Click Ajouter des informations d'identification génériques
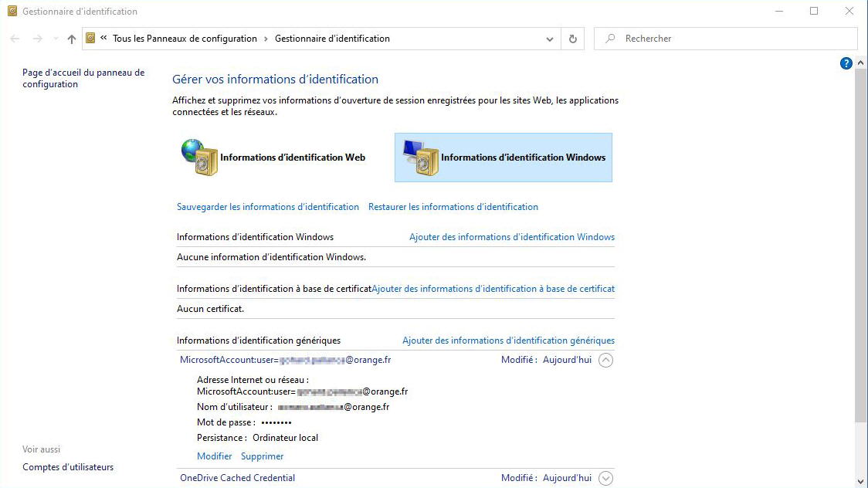Image resolution: width=868 pixels, height=488 pixels. (509, 341)
